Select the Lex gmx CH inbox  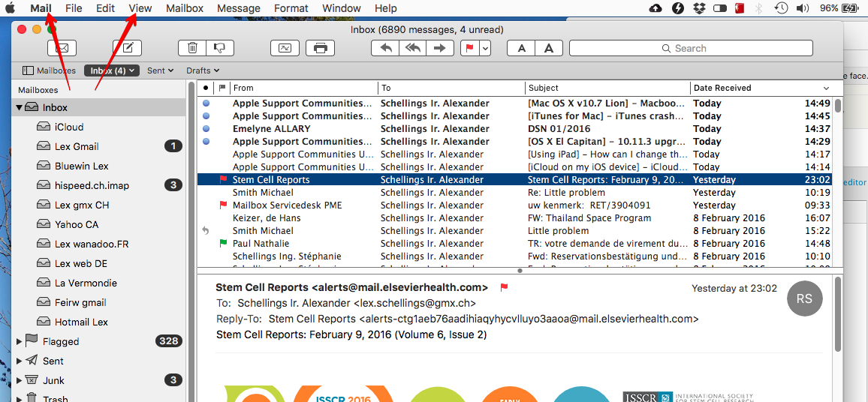coord(98,205)
